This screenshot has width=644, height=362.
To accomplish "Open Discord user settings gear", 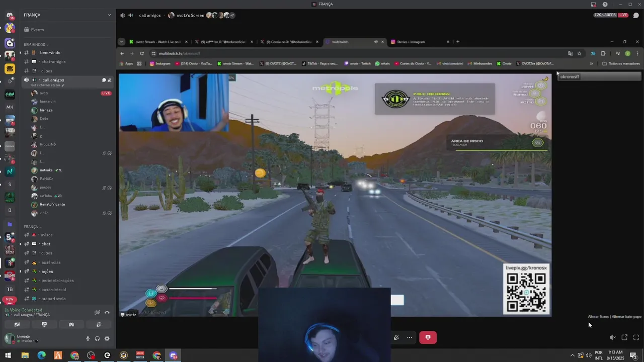I will tap(107, 339).
